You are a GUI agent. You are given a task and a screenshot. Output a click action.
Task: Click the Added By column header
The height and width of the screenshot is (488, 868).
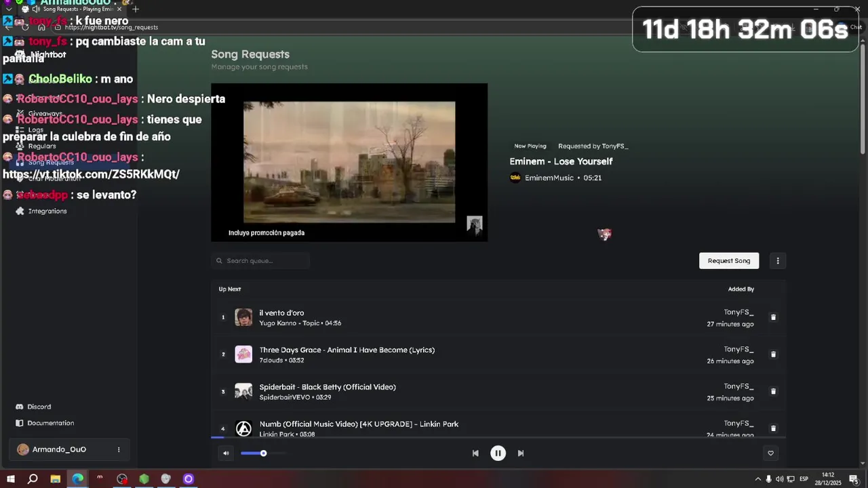(x=741, y=289)
